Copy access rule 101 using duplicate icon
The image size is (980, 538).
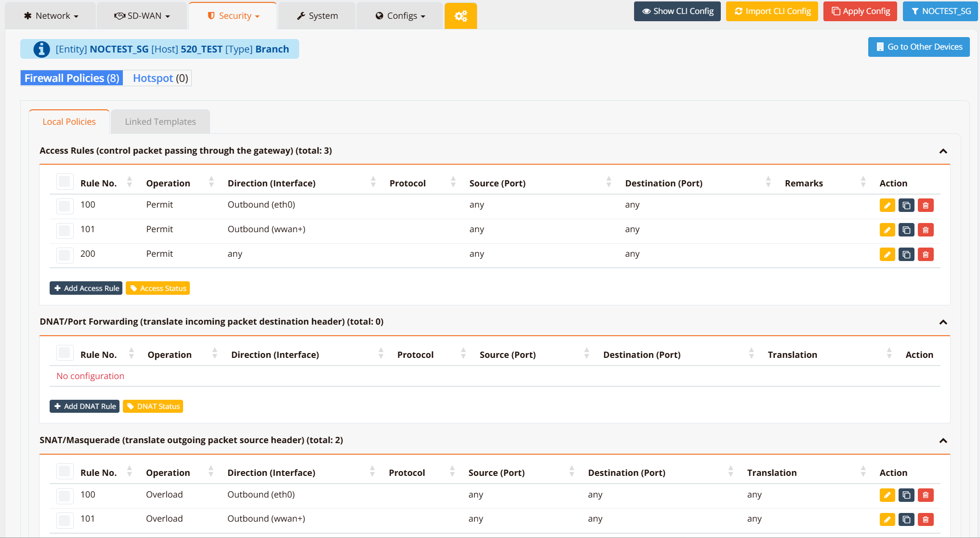906,230
